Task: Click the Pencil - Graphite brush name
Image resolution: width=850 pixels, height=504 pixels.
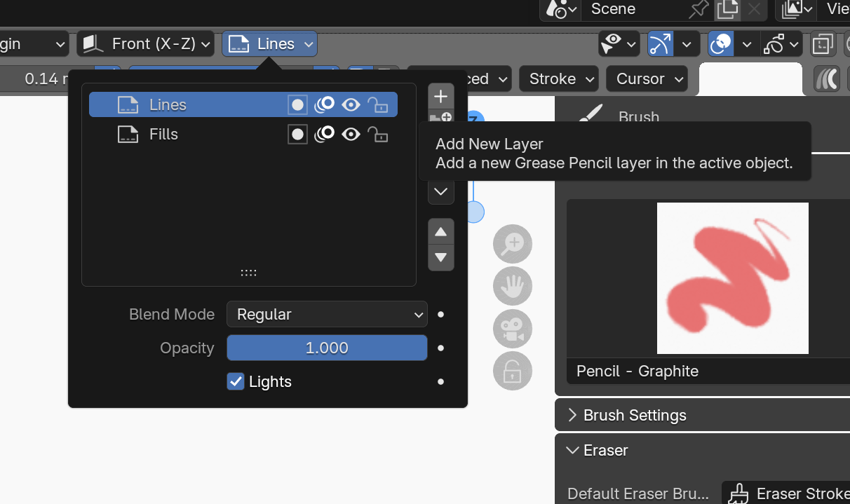Action: point(637,371)
